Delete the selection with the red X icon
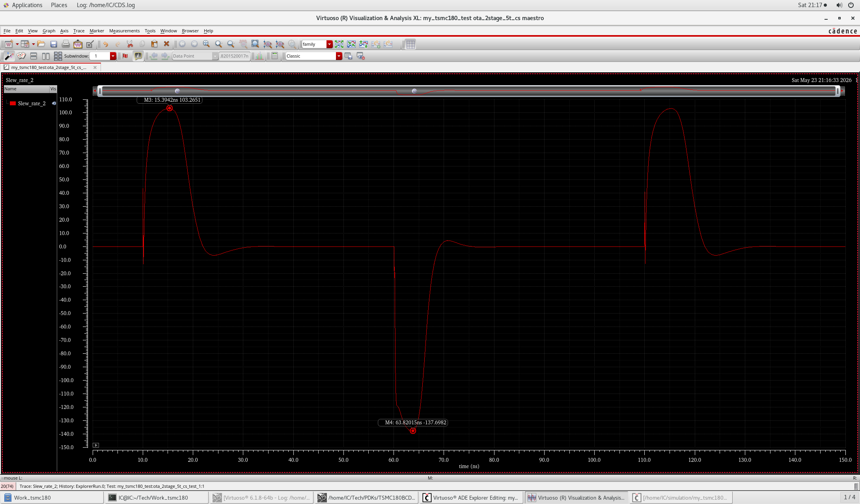 (166, 44)
